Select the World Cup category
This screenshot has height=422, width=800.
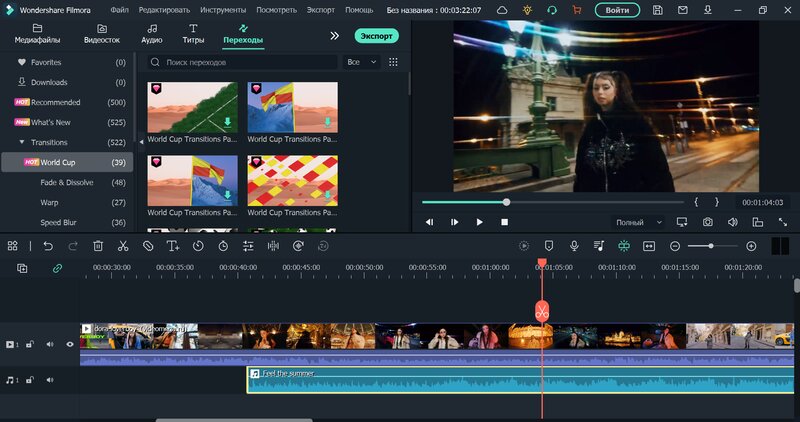click(x=67, y=162)
